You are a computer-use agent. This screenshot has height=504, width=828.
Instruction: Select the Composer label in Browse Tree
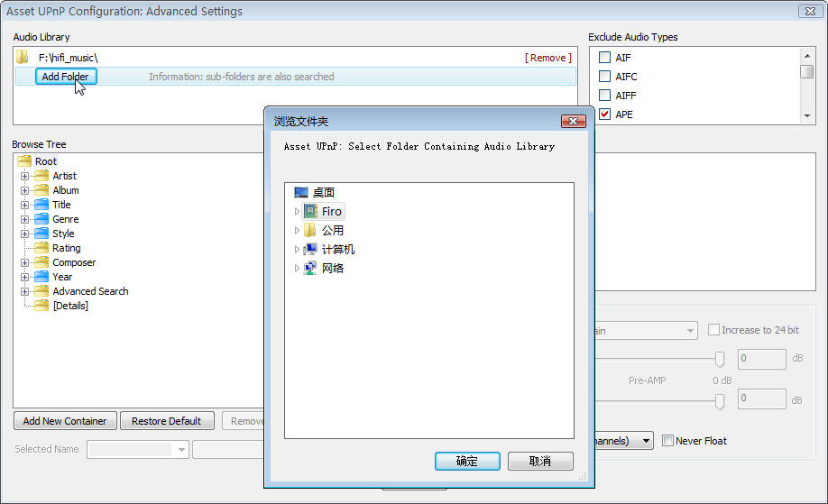(74, 262)
